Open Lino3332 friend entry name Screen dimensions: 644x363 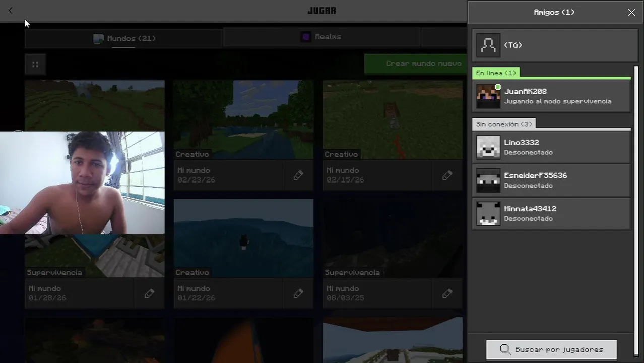522,143
